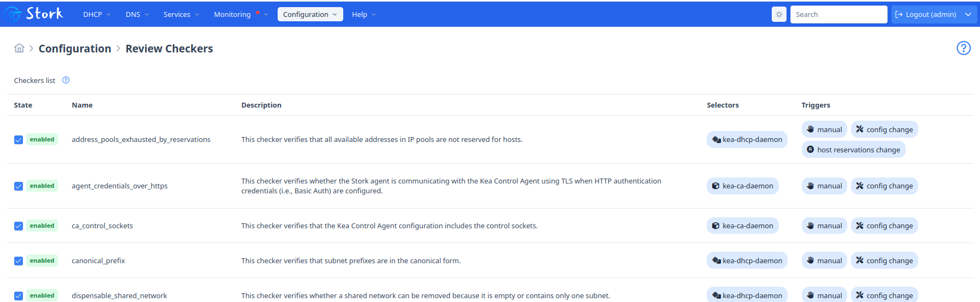The image size is (980, 302).
Task: Click kea-ca-daemon selector for ca_control_sockets
Action: pyautogui.click(x=742, y=226)
